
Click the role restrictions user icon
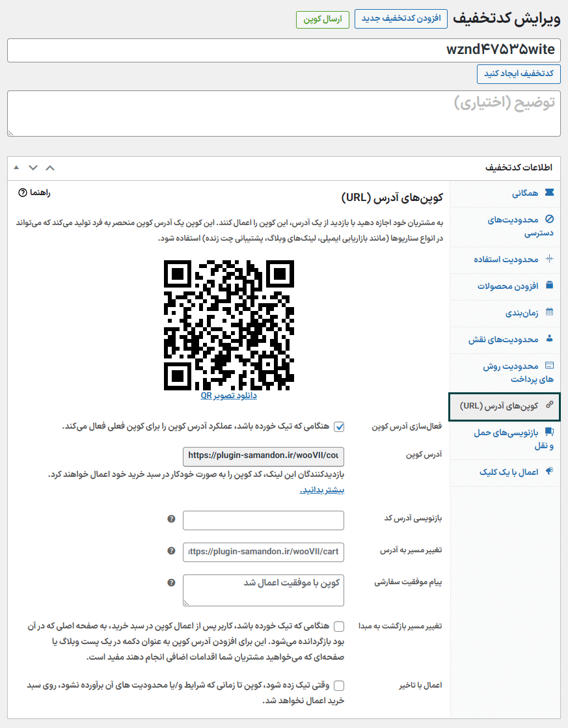pyautogui.click(x=550, y=339)
